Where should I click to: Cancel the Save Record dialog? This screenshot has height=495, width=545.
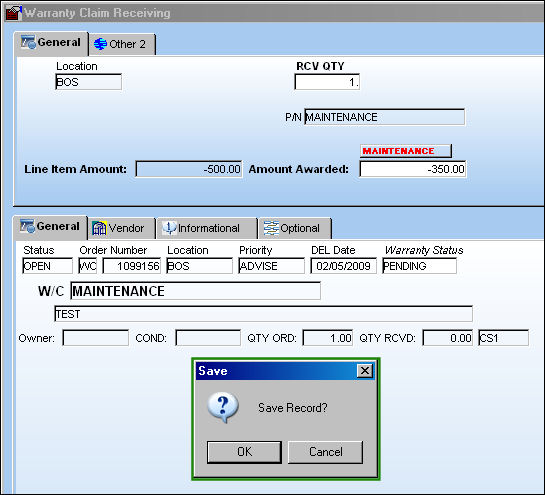pyautogui.click(x=325, y=452)
